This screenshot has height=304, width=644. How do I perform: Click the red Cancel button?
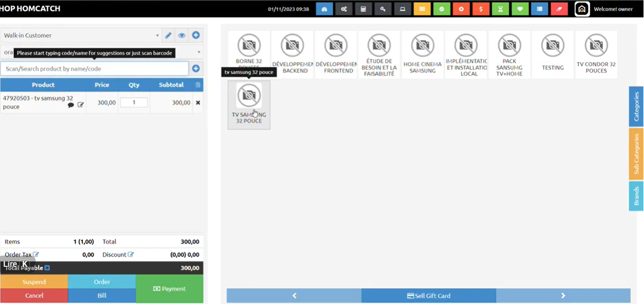pos(34,295)
